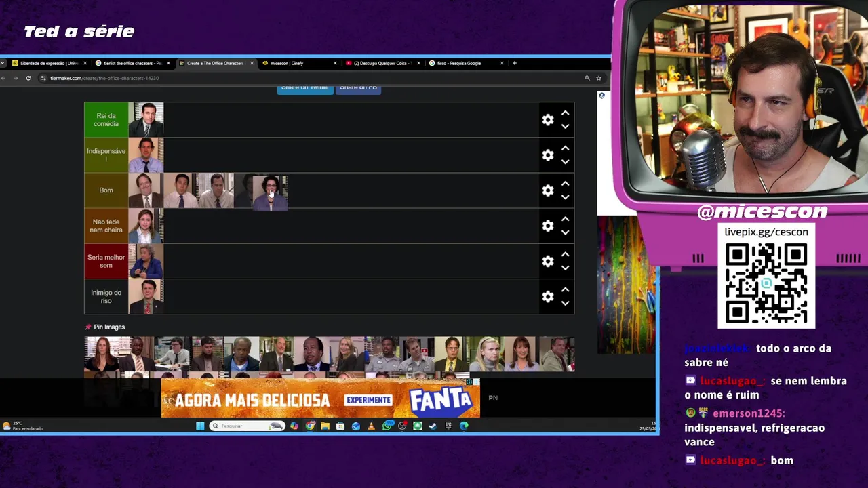Click the green Rei da comédia tier label

[x=106, y=120]
